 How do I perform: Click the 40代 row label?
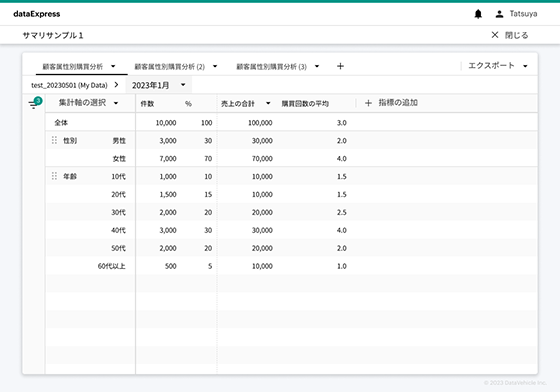point(119,230)
